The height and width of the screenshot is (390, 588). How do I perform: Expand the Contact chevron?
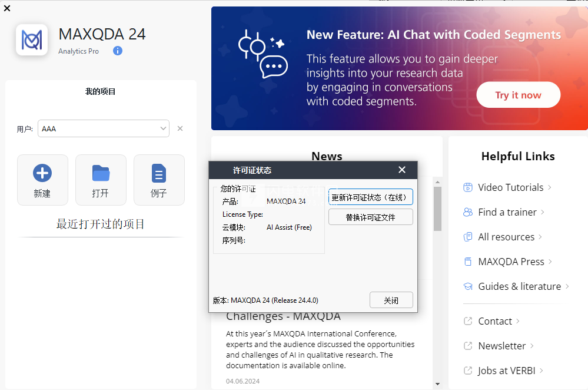tap(518, 321)
